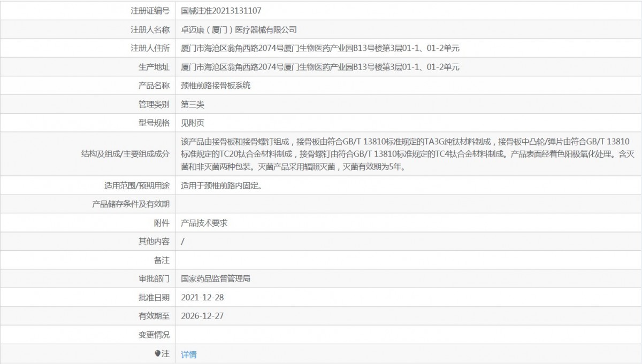Select registration number 国械注准20213131107
Screen dimensions: 642x364
221,10
